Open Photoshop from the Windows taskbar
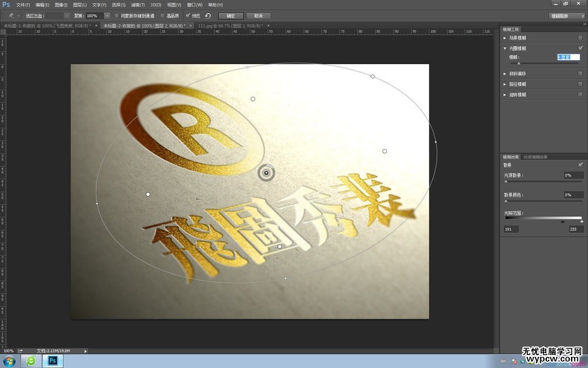 pyautogui.click(x=53, y=360)
